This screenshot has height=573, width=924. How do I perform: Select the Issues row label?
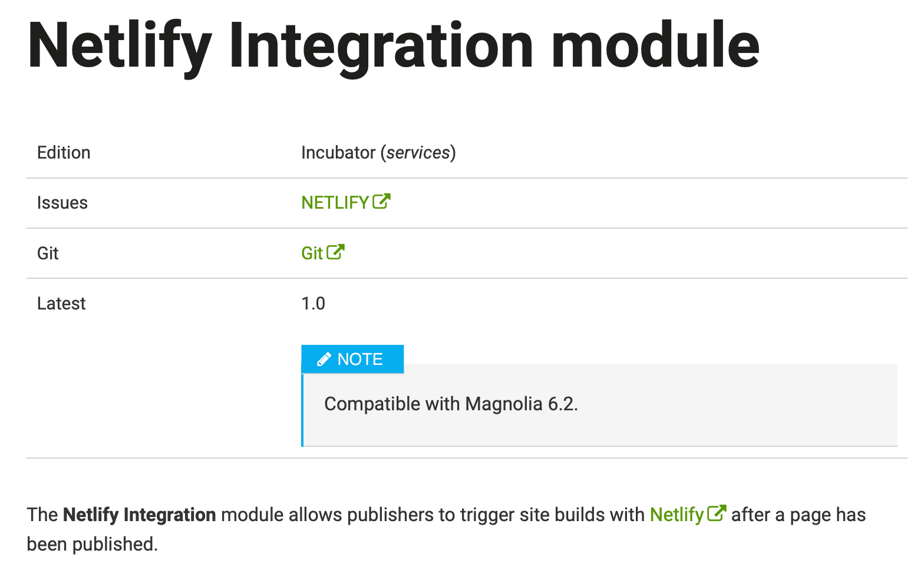[x=62, y=203]
